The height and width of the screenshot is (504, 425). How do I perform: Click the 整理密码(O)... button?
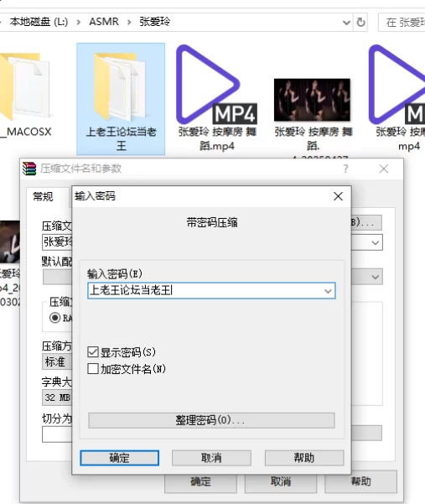211,420
